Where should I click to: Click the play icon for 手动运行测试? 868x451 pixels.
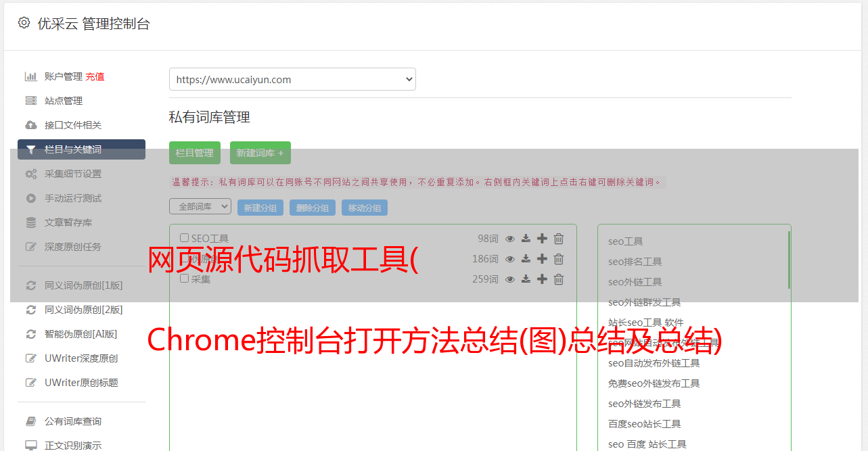coord(31,198)
